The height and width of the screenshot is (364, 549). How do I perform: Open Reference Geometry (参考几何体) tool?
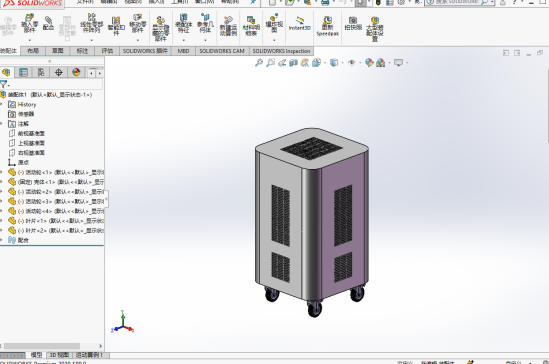[x=205, y=23]
